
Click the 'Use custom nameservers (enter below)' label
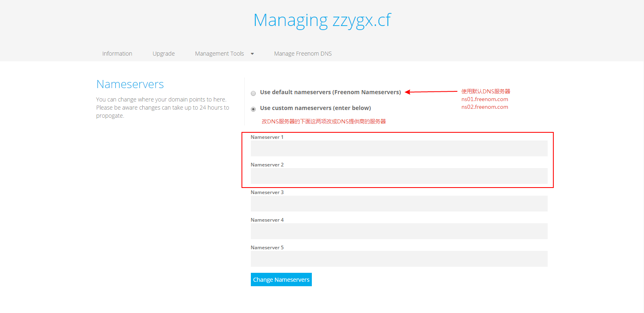click(x=315, y=108)
